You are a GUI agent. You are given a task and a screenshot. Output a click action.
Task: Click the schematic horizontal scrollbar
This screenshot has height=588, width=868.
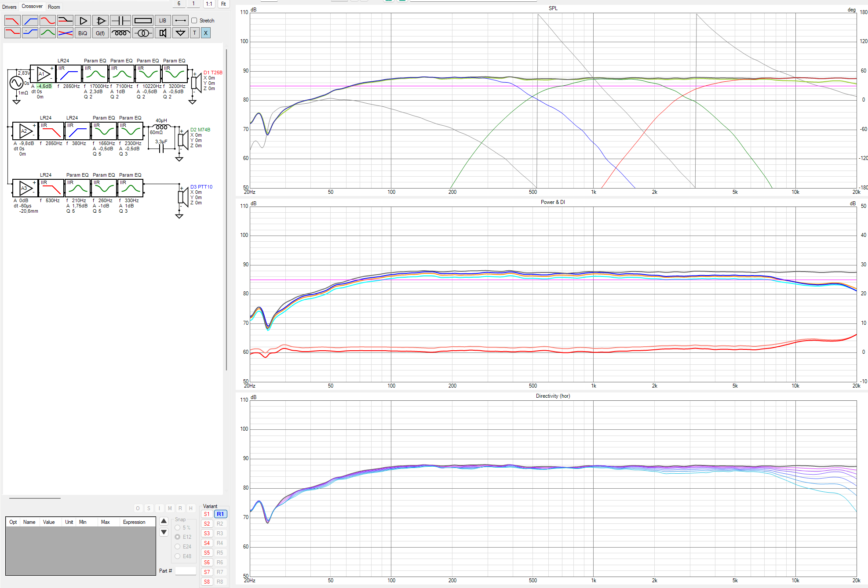[35, 498]
